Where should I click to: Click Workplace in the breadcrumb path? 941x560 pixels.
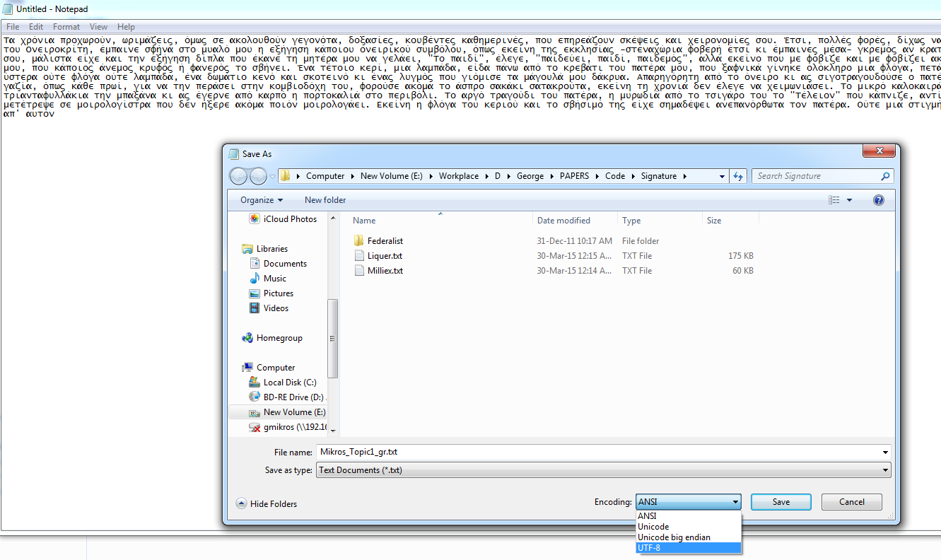459,176
